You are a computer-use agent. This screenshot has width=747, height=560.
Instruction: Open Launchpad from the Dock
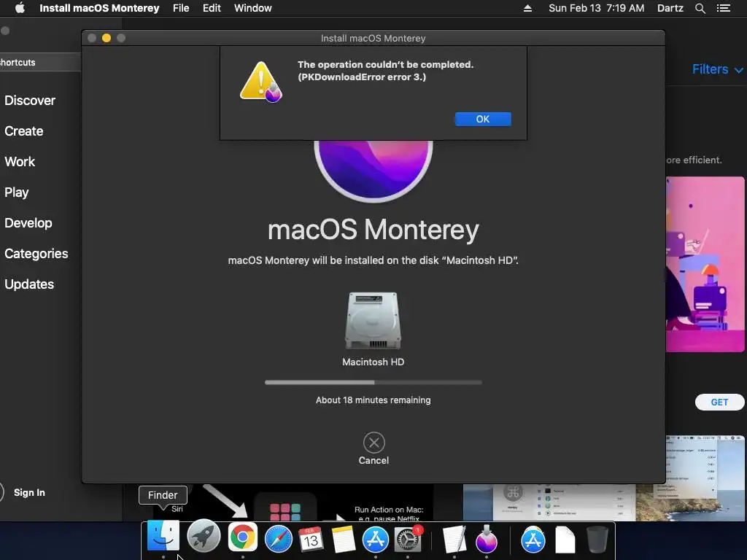click(x=204, y=537)
